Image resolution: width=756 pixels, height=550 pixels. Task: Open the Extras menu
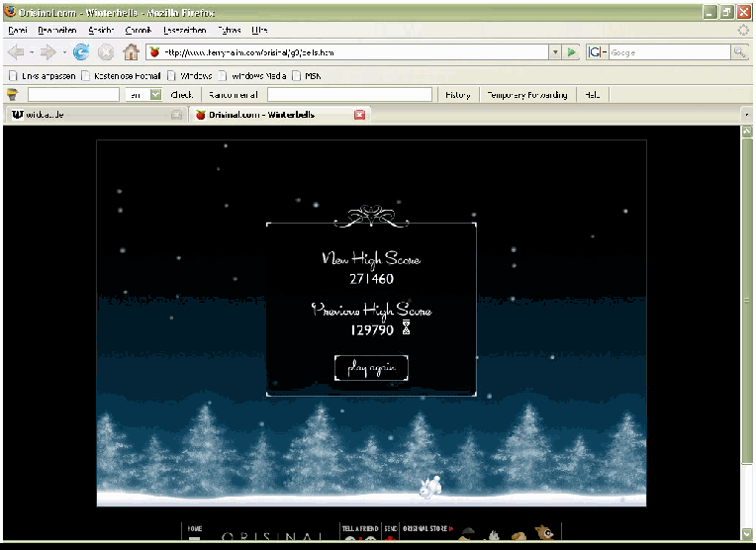pos(229,31)
